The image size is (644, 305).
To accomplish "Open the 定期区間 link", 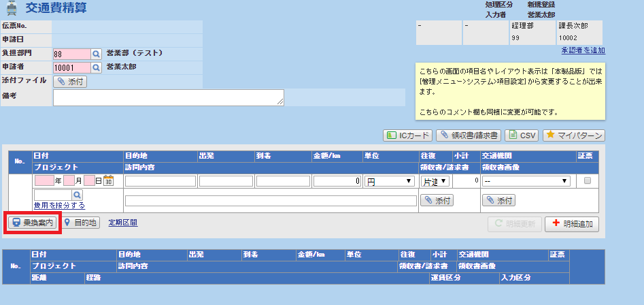I will pyautogui.click(x=123, y=223).
